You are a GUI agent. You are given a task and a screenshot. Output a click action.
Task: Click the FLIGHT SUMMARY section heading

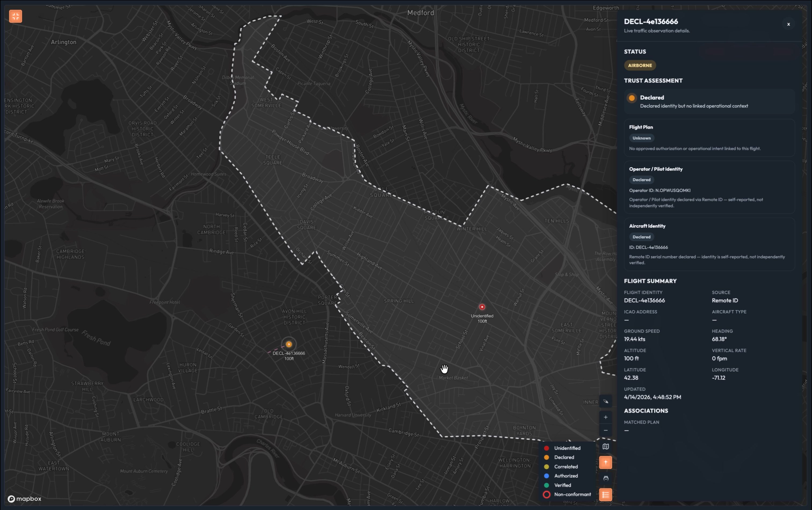650,281
